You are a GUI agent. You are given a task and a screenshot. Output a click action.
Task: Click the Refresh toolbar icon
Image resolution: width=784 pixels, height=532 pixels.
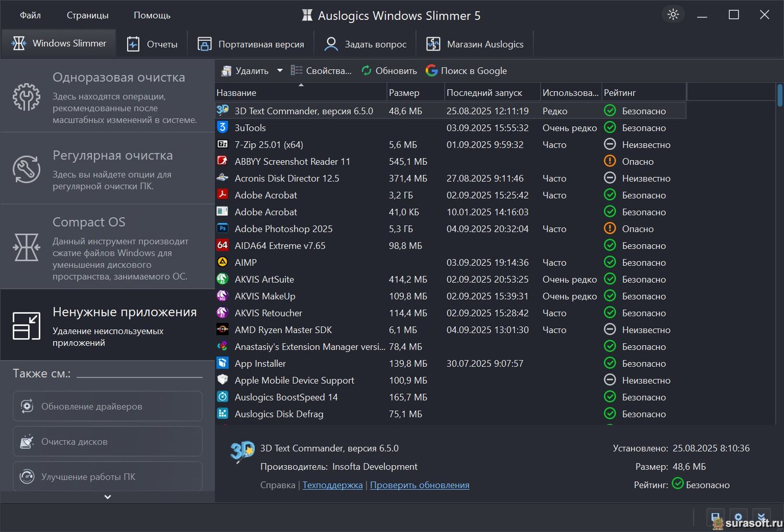coord(367,71)
